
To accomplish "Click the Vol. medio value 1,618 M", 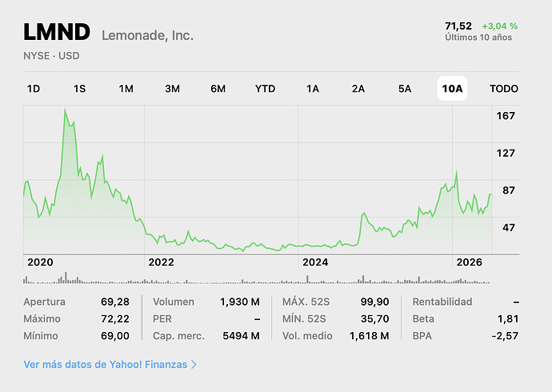I will pyautogui.click(x=370, y=336).
